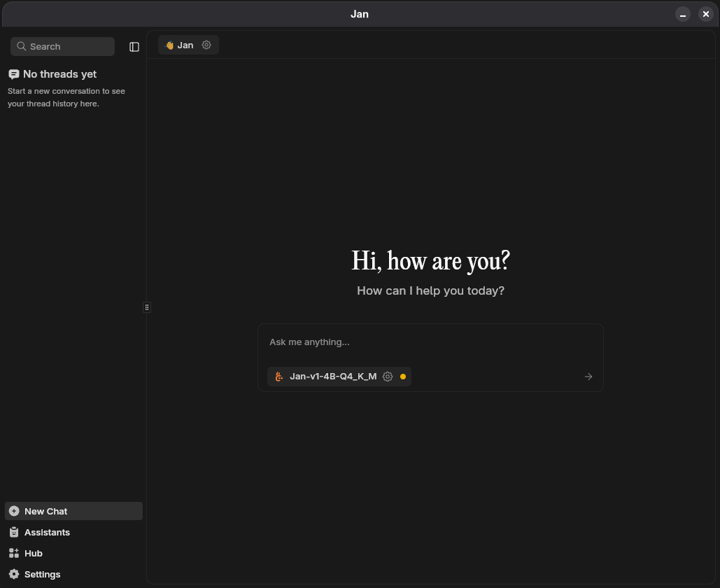
Task: Go to the Assistants page
Action: coord(47,532)
